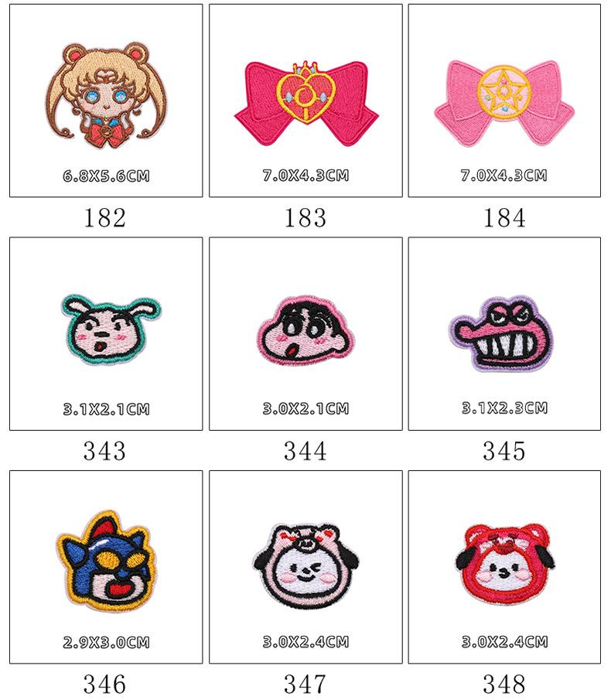Screen dimensions: 611x700
Task: Click the 6.8X5.6CM size text
Action: click(106, 176)
